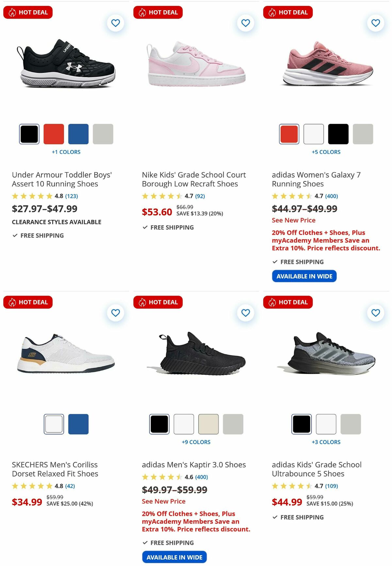Wishlist the adidas Men's Kaptir 3.0 shoes
The height and width of the screenshot is (566, 392).
click(x=245, y=313)
